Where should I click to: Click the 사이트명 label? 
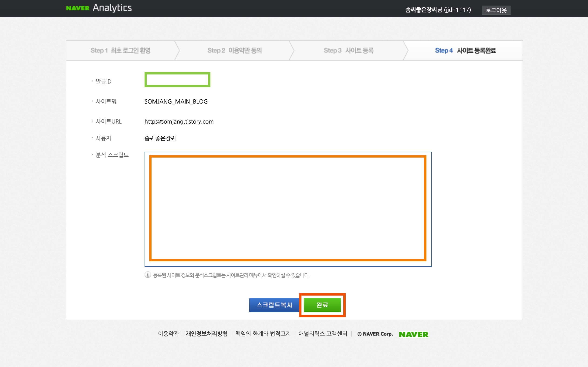click(x=106, y=101)
